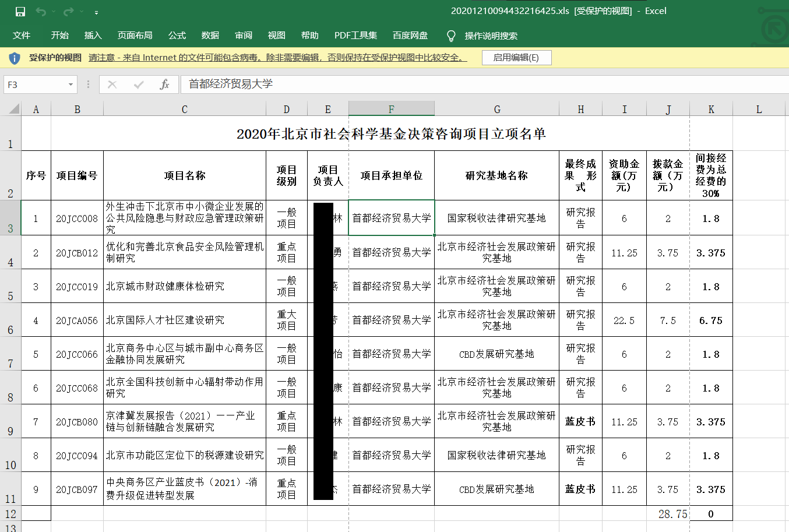Click the lightbulb Tell Me search icon

451,36
